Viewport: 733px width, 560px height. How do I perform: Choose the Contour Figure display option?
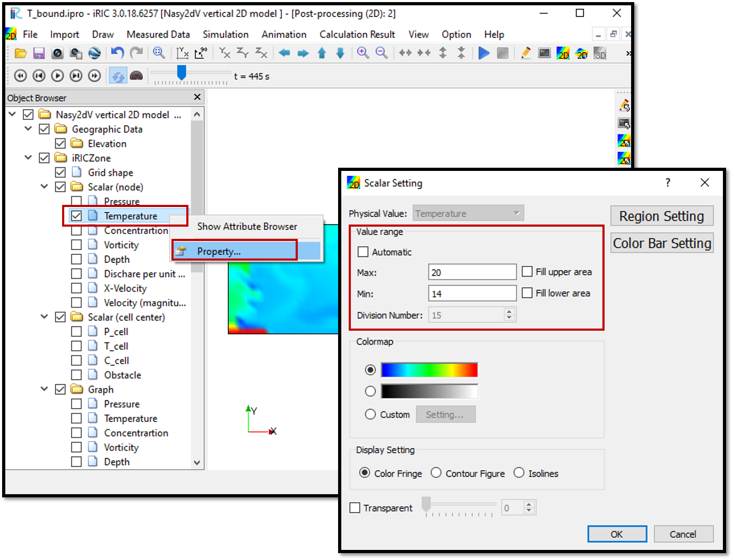pyautogui.click(x=436, y=472)
